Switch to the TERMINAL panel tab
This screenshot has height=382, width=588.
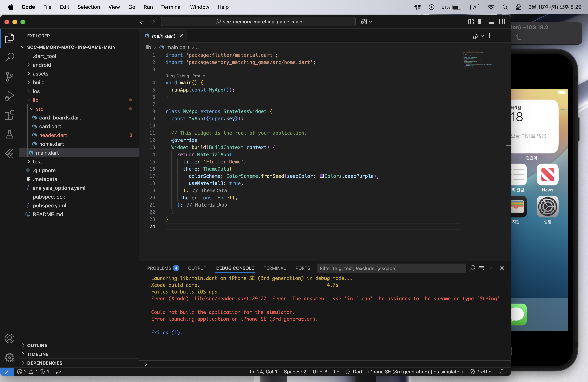coord(274,268)
